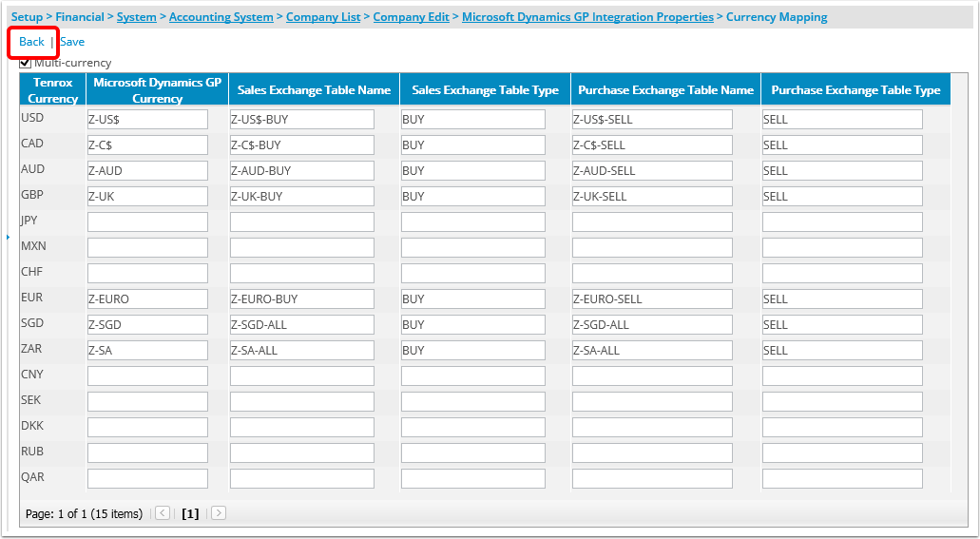Uncheck the Multi-currency checkbox
This screenshot has width=980, height=539.
(x=25, y=63)
